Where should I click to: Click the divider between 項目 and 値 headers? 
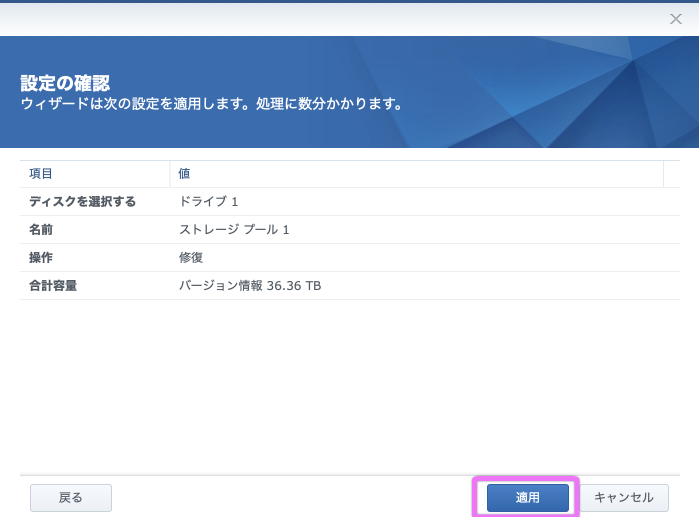169,174
